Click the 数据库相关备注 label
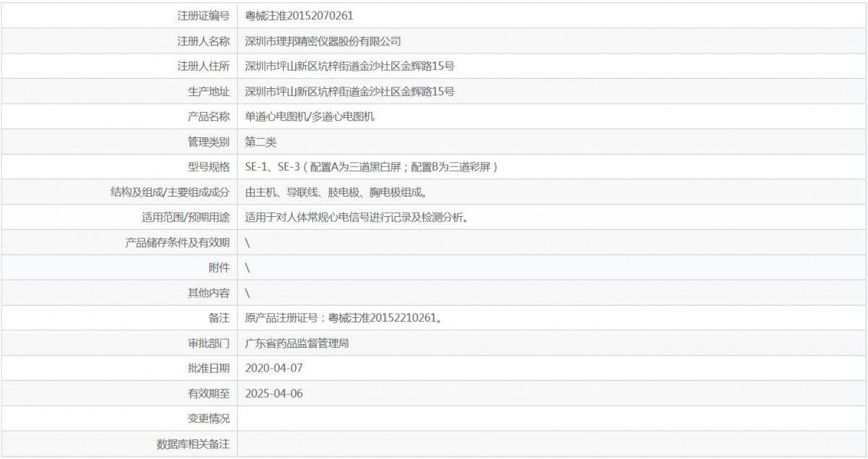The height and width of the screenshot is (459, 868). [x=193, y=445]
